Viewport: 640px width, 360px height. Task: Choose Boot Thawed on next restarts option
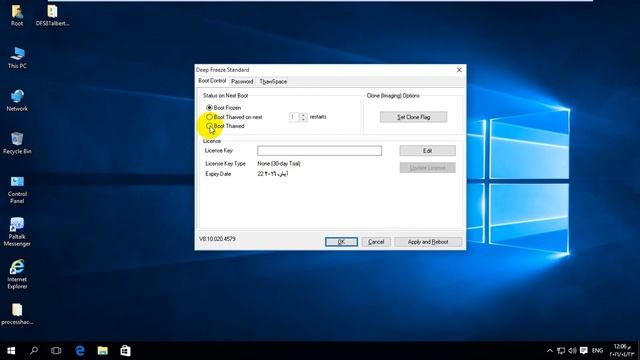[209, 117]
